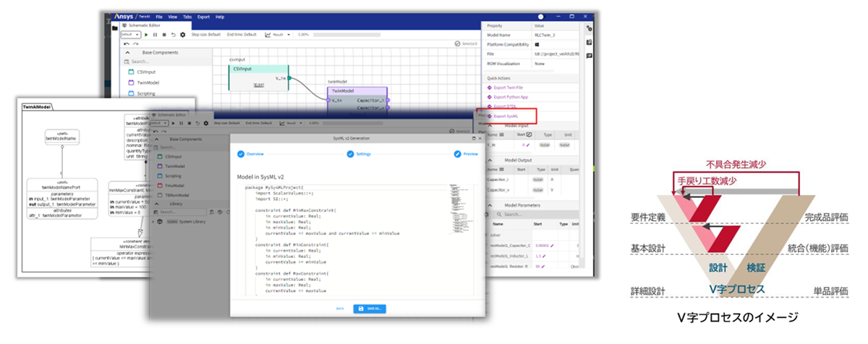The image size is (868, 344).
Task: Click the V_in output port of CSVInput block
Action: [x=289, y=77]
